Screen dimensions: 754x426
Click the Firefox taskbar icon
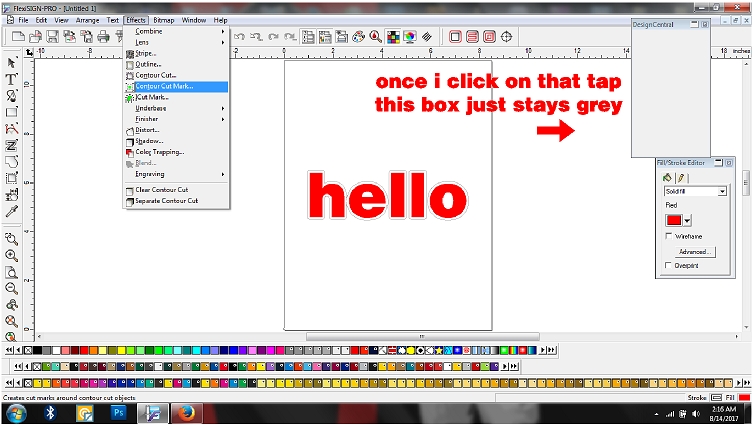point(186,413)
